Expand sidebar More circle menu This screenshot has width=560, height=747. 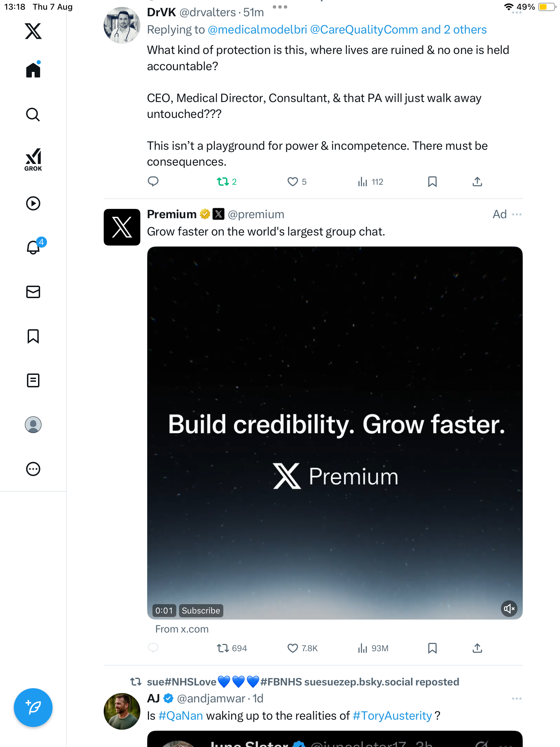tap(33, 469)
